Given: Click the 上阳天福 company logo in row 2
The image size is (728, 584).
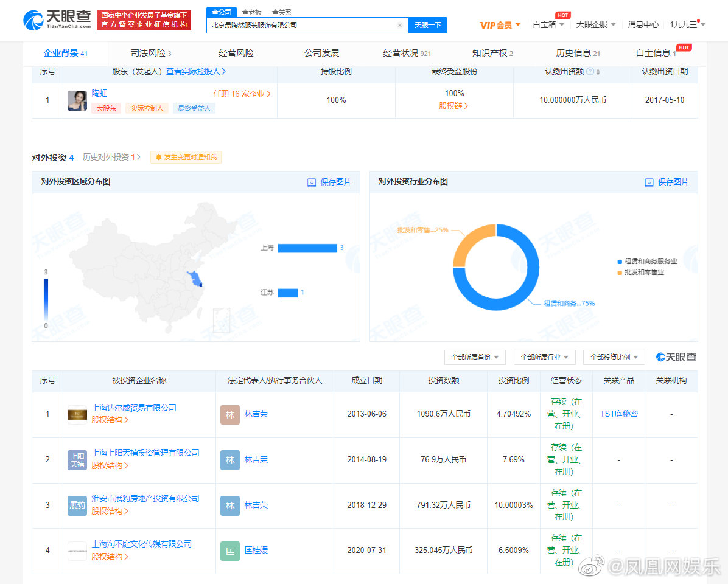Looking at the screenshot, I should point(77,459).
